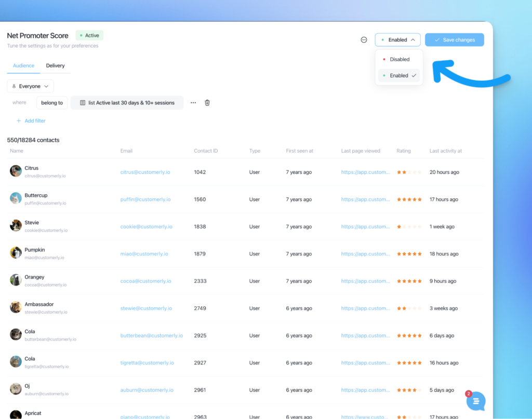Click the 9 hours ago activity
This screenshot has width=532, height=419.
(x=443, y=281)
